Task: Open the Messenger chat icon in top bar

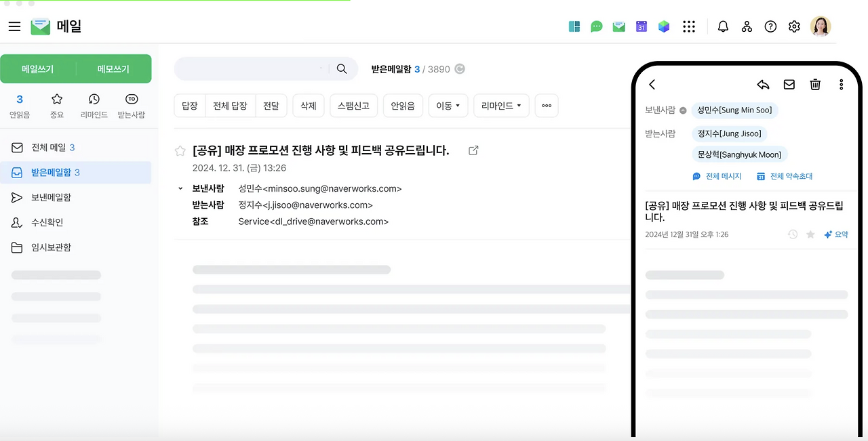Action: (596, 26)
